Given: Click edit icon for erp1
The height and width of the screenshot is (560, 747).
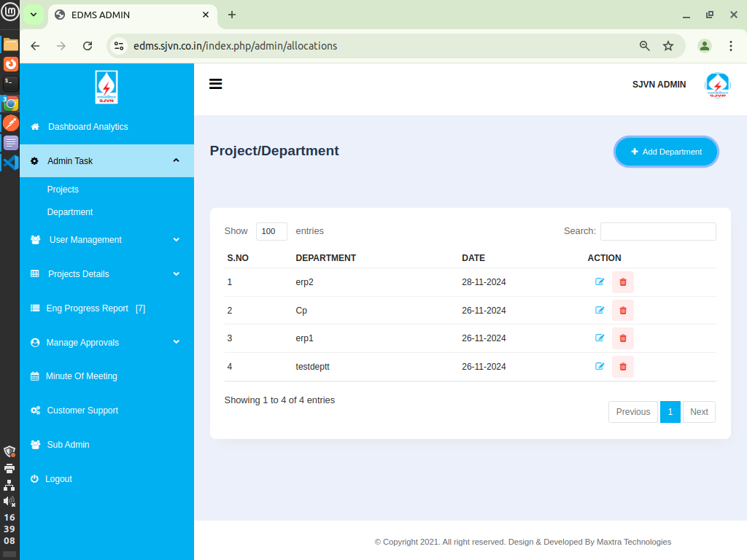Looking at the screenshot, I should click(600, 338).
